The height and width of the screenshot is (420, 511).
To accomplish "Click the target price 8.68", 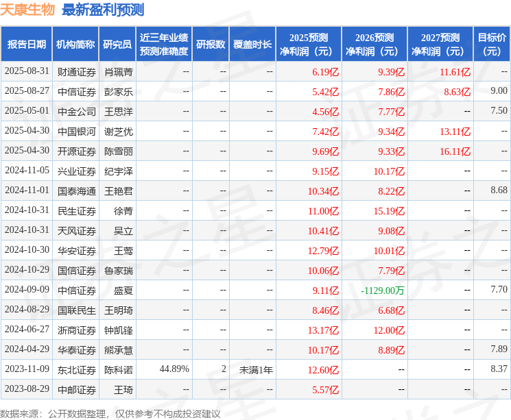I will tap(499, 190).
